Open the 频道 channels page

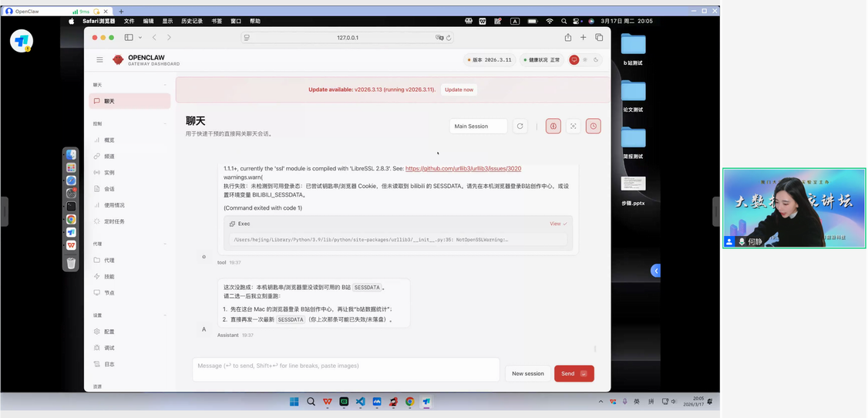pyautogui.click(x=109, y=157)
